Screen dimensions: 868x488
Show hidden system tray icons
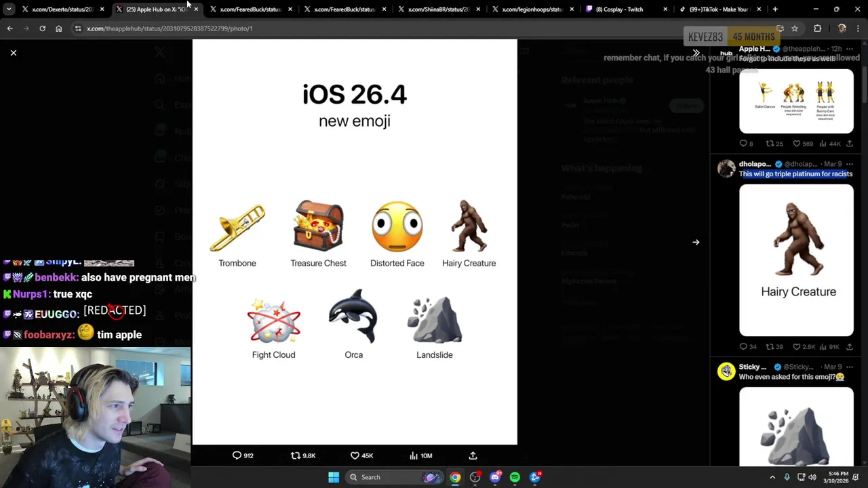(772, 477)
